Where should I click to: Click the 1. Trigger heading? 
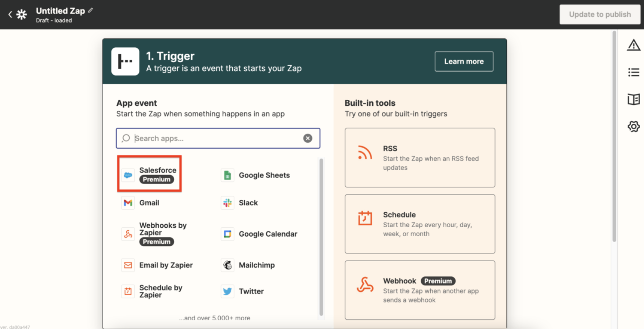[x=170, y=56]
